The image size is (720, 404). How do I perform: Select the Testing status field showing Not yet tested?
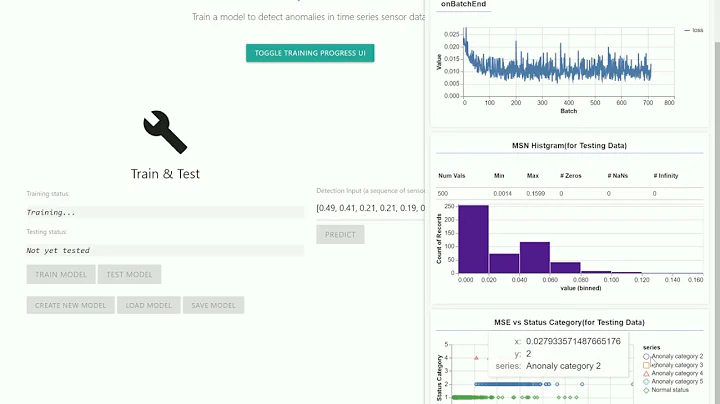pos(165,251)
